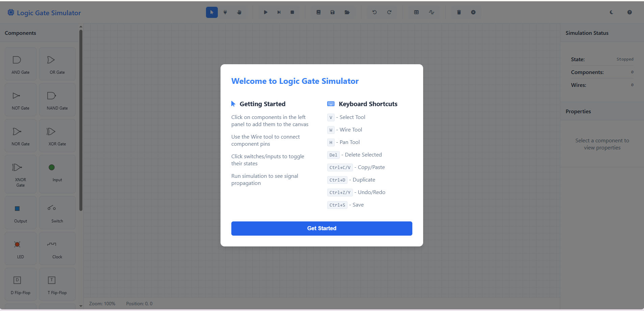Screen dimensions: 644x311
Task: Run the simulation
Action: click(266, 12)
